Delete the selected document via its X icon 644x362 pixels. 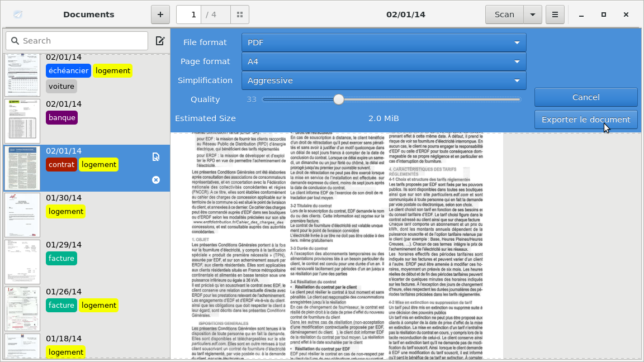pos(156,180)
